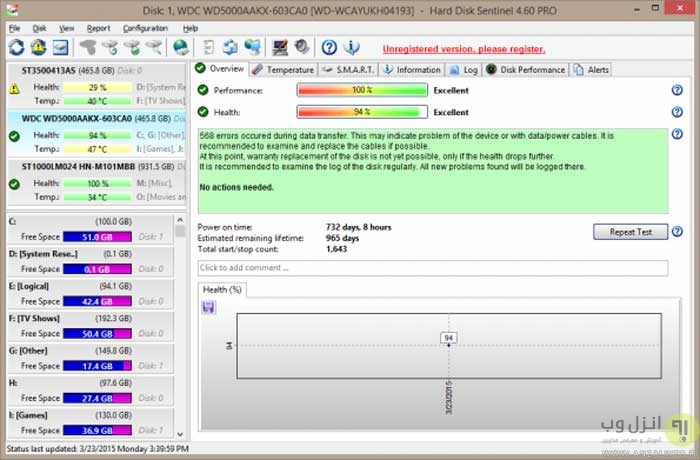Click the document checklist toolbar icon
The height and width of the screenshot is (460, 700).
click(208, 47)
